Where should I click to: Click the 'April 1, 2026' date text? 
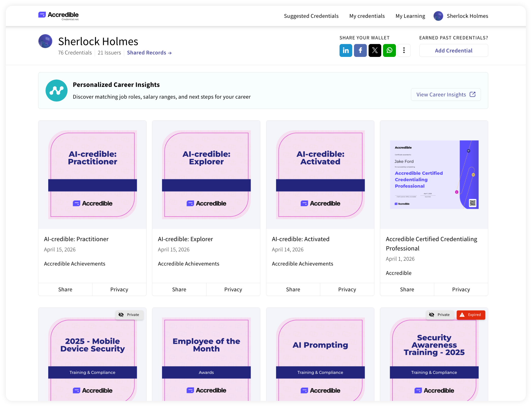pyautogui.click(x=400, y=259)
